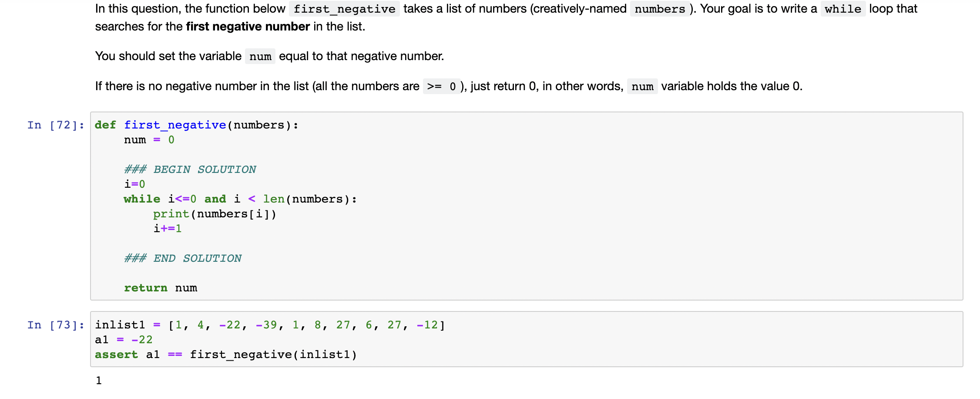Viewport: 980px width, 399px height.
Task: Select the In [72] cell prompt label
Action: [55, 125]
